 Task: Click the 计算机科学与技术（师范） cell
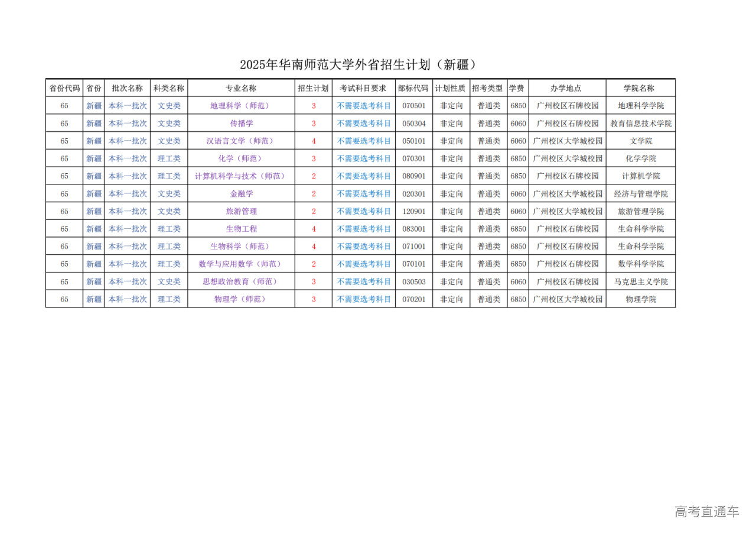pyautogui.click(x=241, y=176)
